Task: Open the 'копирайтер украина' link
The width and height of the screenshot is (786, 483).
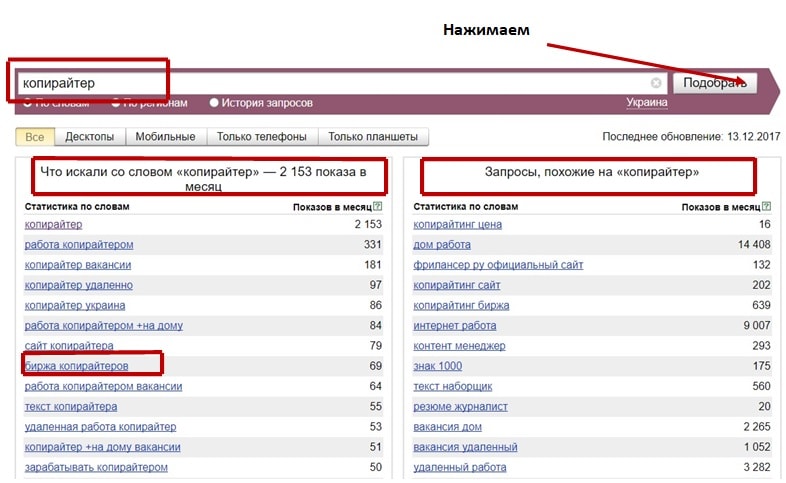Action: coord(75,305)
